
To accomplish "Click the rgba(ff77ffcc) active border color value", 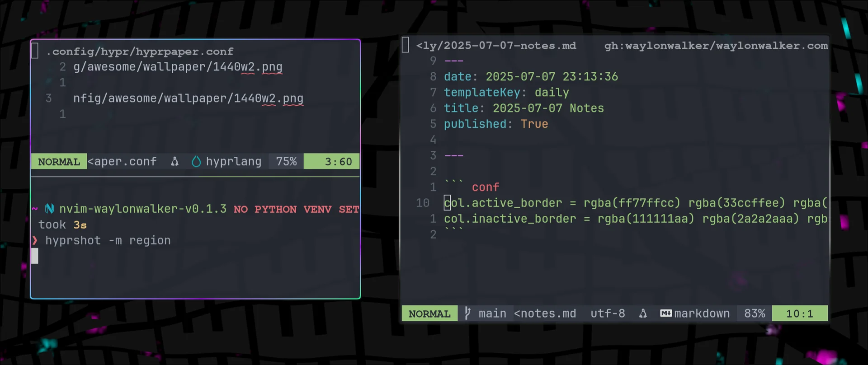I will coord(632,203).
